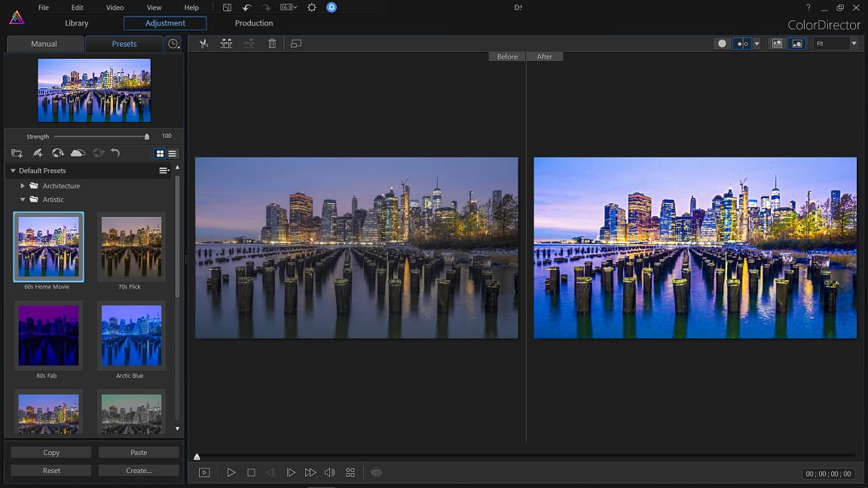Select the Arctic Blue preset thumbnail
The width and height of the screenshot is (868, 488).
pyautogui.click(x=131, y=335)
